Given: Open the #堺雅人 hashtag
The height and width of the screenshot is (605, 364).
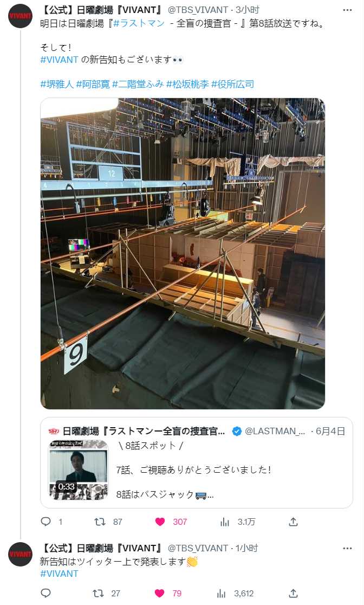Looking at the screenshot, I should tap(57, 84).
